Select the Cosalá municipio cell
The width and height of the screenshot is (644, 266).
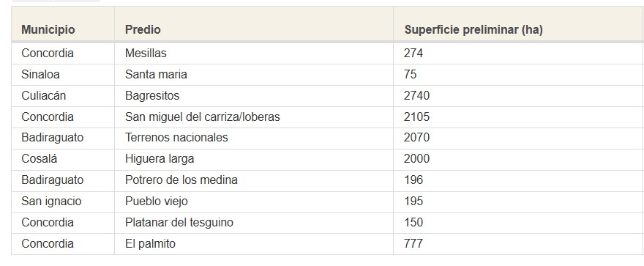coord(63,160)
